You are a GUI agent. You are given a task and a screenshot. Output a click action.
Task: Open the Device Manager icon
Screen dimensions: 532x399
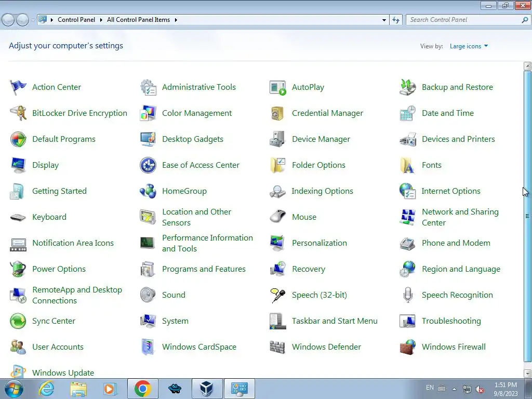coord(278,139)
